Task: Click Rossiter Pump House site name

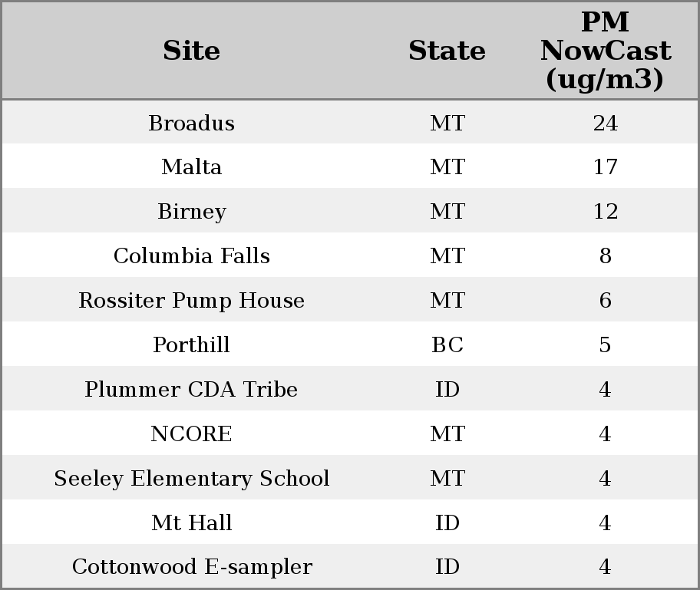Action: click(191, 301)
